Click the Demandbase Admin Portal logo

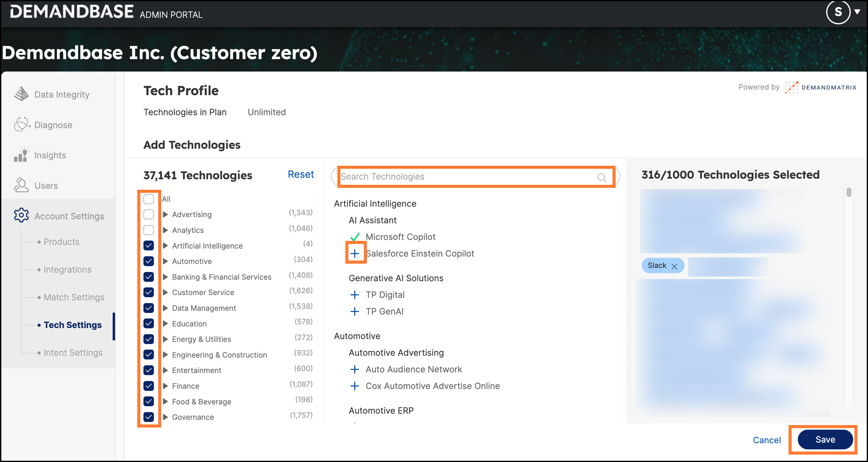click(106, 12)
